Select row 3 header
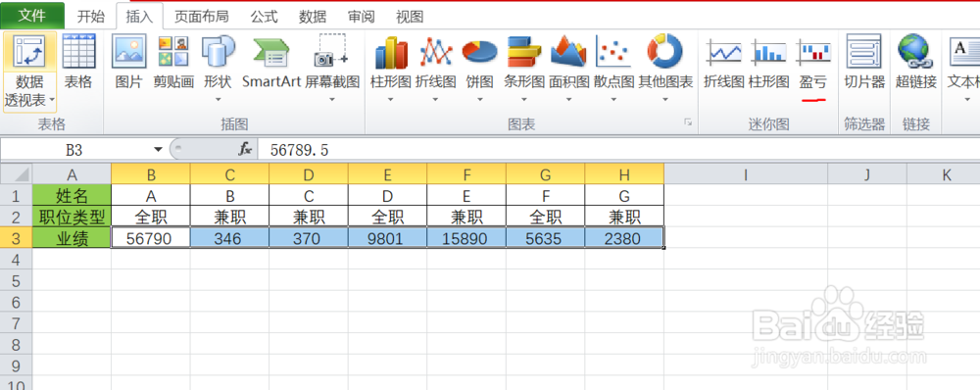This screenshot has width=980, height=390. [17, 238]
